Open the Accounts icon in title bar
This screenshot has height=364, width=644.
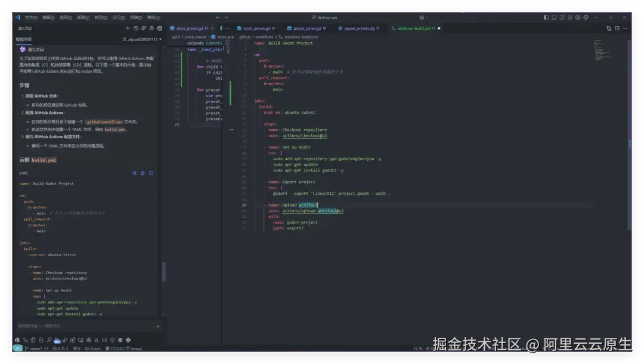click(578, 18)
